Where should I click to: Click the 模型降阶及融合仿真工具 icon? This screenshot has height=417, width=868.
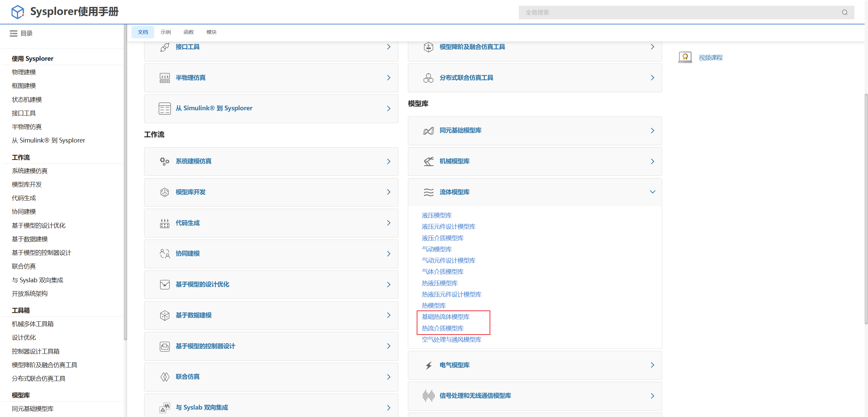[x=429, y=47]
